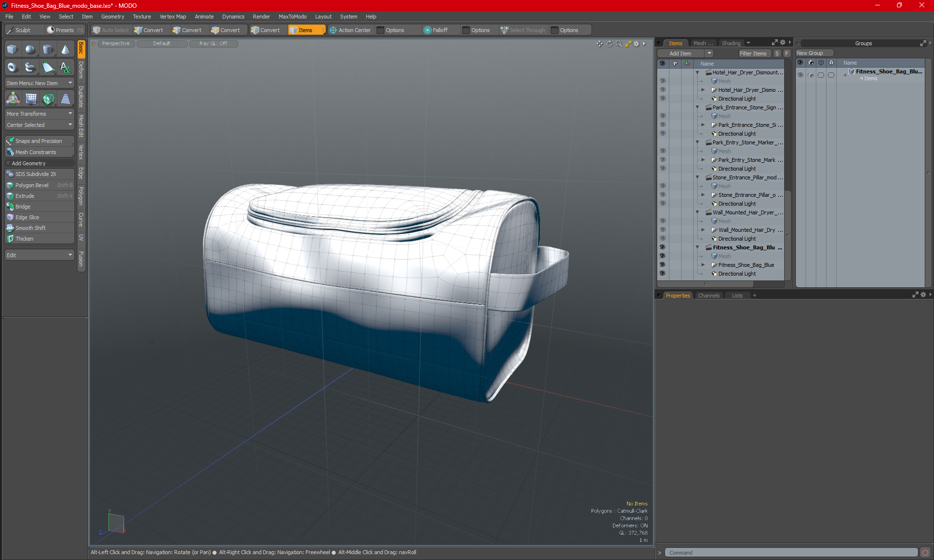
Task: Select the Cube primitive tool
Action: 12,49
